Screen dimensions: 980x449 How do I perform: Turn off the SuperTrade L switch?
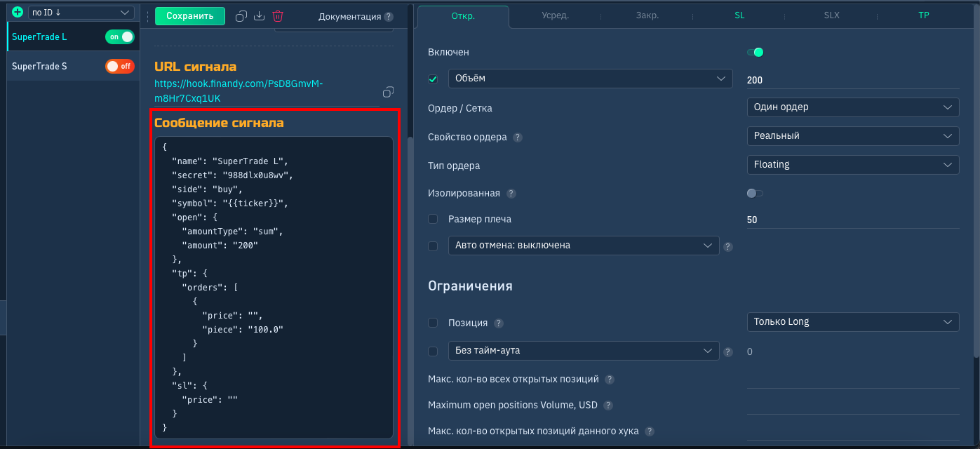tap(119, 37)
